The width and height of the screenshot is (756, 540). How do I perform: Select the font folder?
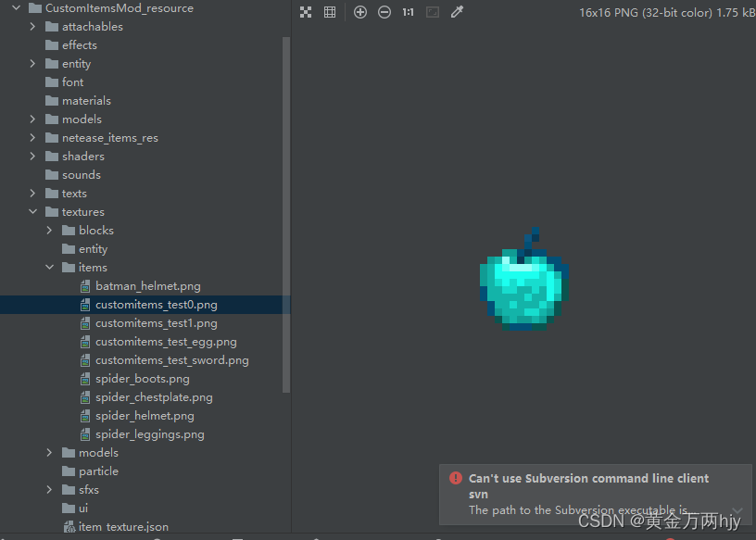pyautogui.click(x=73, y=82)
